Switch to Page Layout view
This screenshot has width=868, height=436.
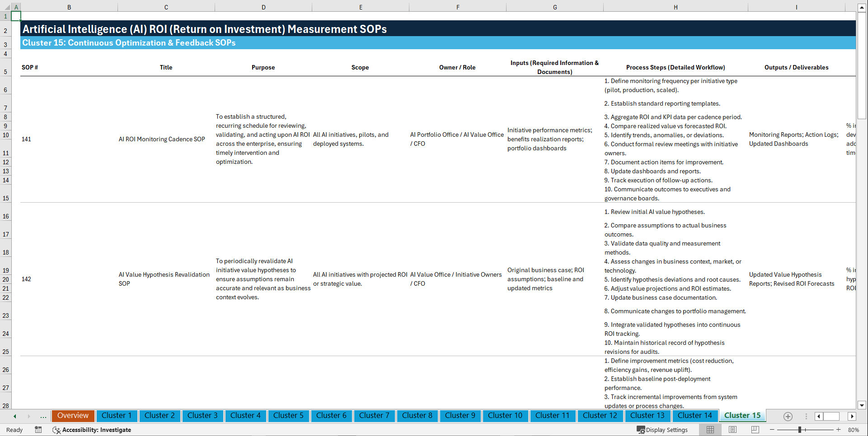click(x=732, y=430)
